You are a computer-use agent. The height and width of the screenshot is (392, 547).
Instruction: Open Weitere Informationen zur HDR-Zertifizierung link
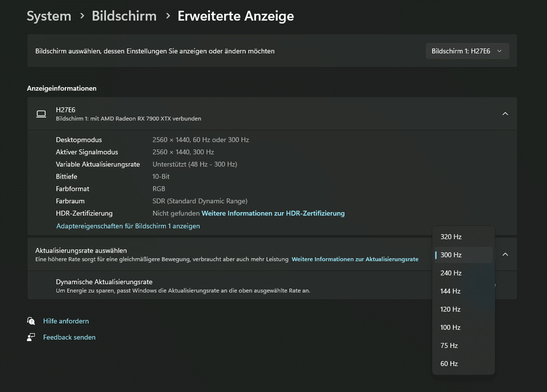[x=273, y=213]
